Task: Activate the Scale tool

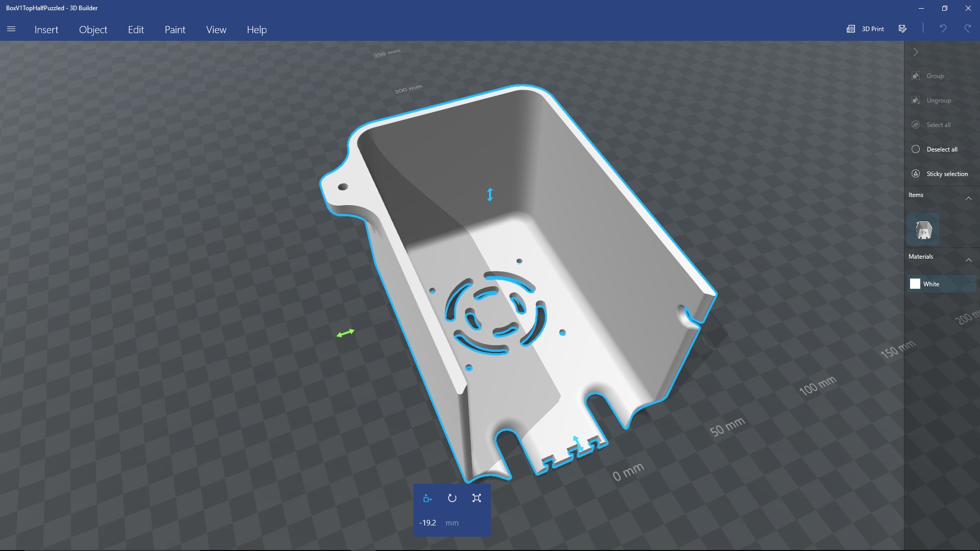Action: coord(477,498)
